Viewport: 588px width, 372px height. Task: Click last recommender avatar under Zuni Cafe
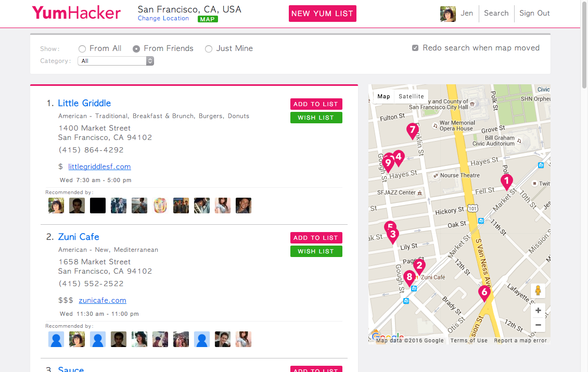(244, 339)
